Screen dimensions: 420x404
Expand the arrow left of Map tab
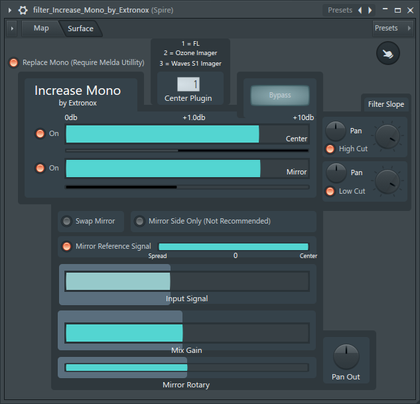click(12, 28)
